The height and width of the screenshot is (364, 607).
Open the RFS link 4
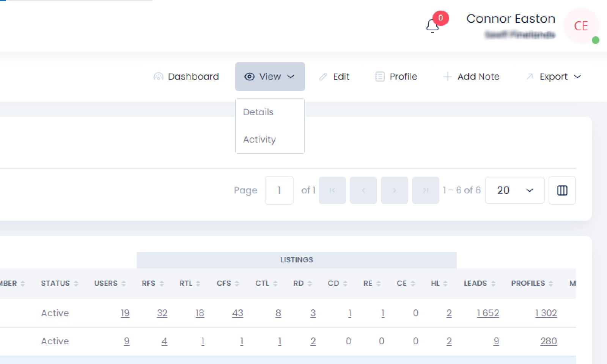tap(164, 341)
